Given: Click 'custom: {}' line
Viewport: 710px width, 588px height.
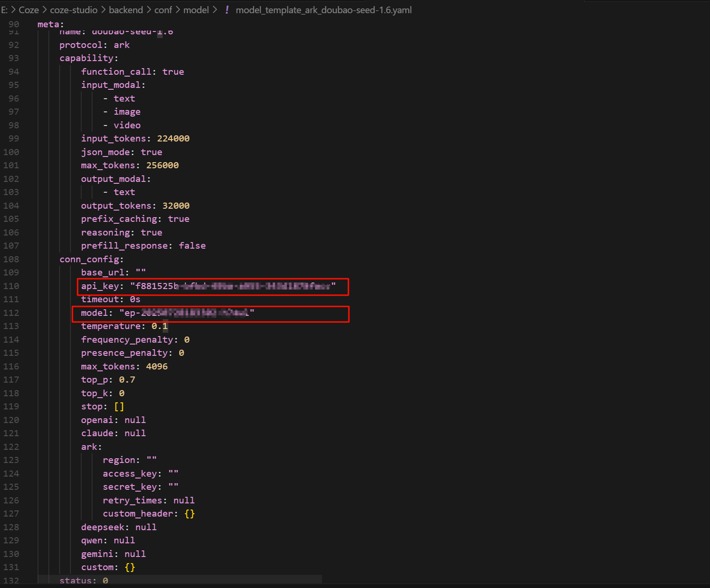Looking at the screenshot, I should click(x=108, y=567).
